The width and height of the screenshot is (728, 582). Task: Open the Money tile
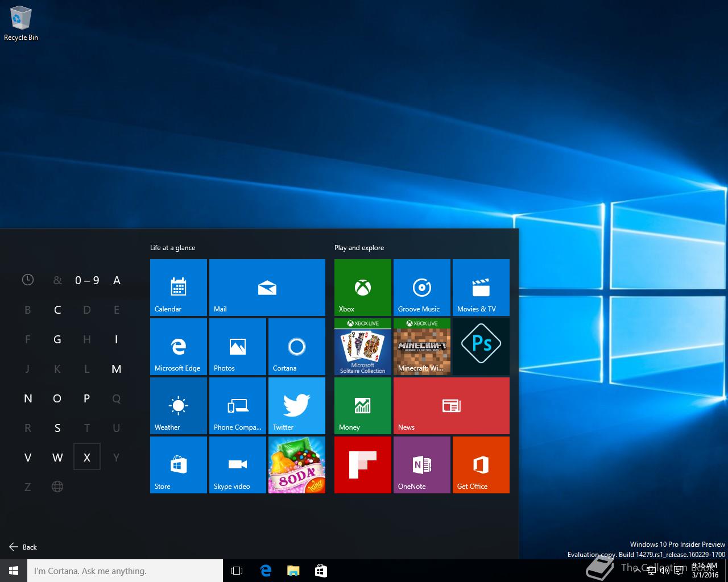(363, 406)
